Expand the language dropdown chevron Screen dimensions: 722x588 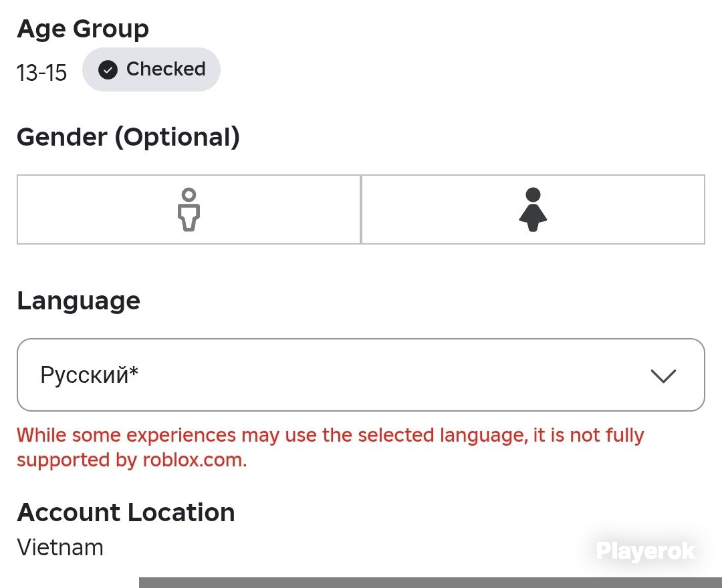pos(663,376)
